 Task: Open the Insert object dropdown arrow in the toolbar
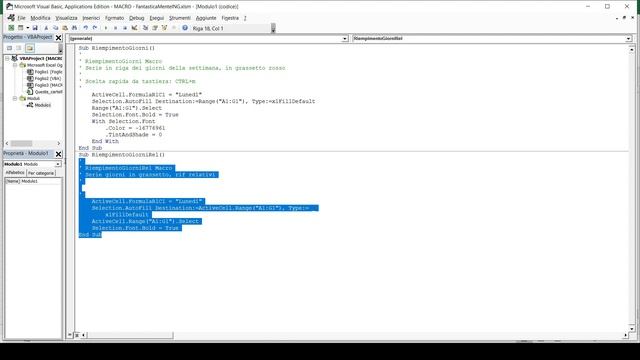(x=27, y=28)
